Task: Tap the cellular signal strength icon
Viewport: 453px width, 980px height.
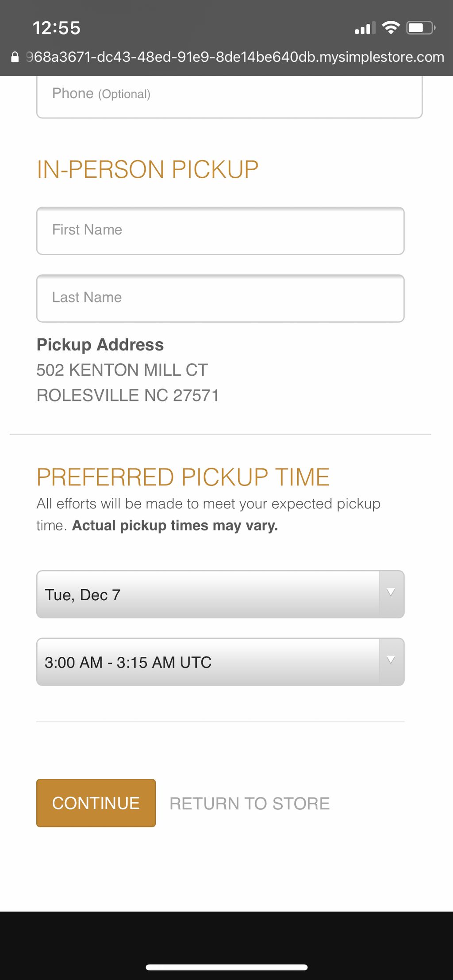Action: pyautogui.click(x=365, y=28)
